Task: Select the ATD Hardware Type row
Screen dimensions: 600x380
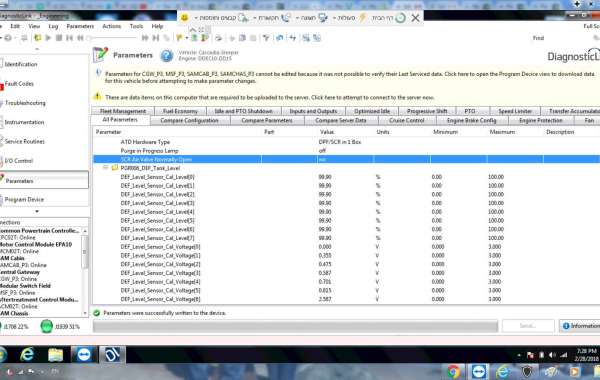Action: 346,142
